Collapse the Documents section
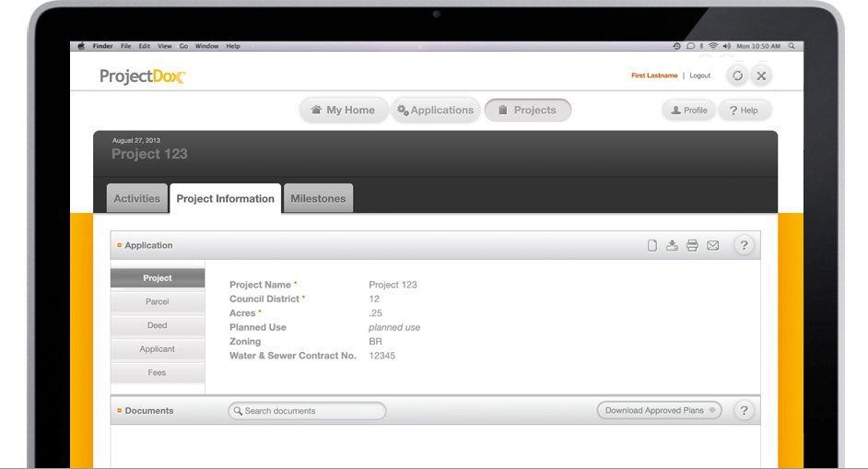The width and height of the screenshot is (868, 469). pos(120,411)
